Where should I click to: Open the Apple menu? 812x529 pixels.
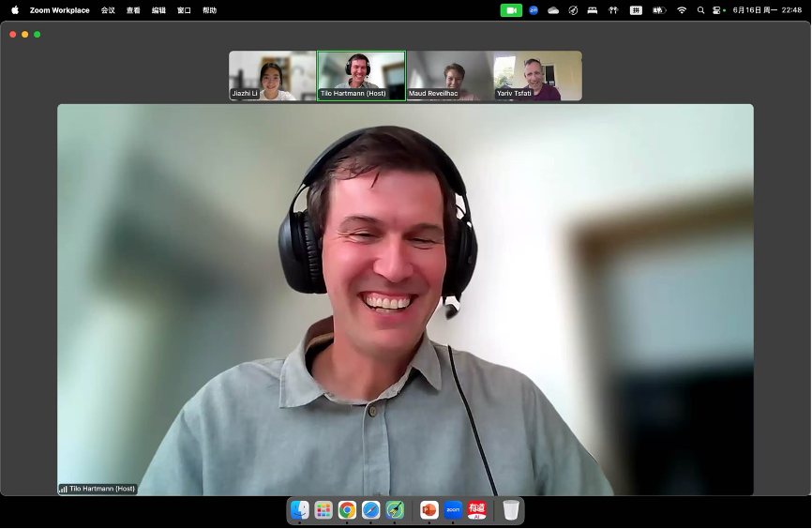15,10
